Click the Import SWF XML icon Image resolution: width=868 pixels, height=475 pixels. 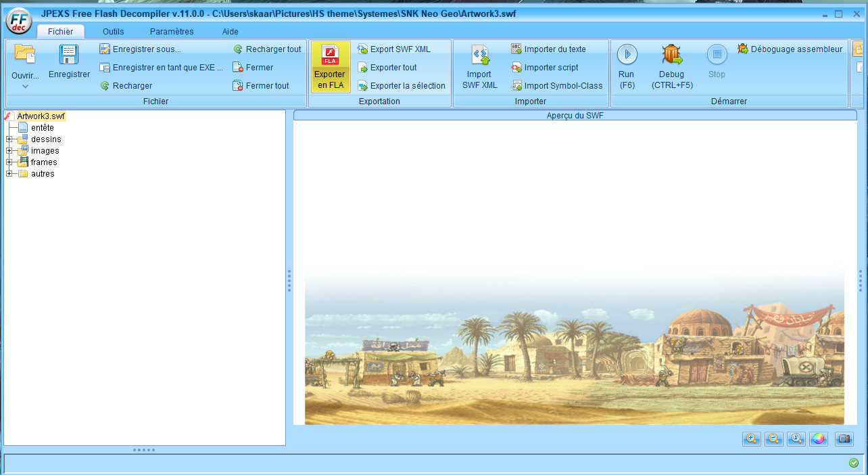point(479,55)
